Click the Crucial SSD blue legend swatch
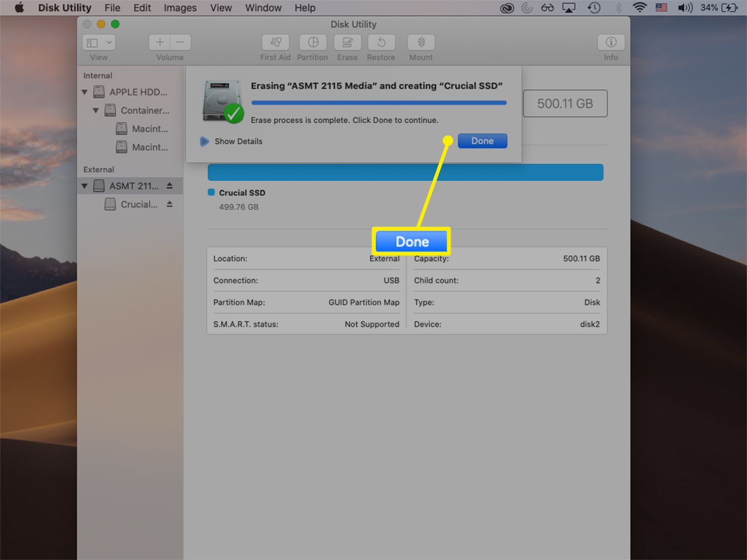This screenshot has width=747, height=560. pos(211,192)
